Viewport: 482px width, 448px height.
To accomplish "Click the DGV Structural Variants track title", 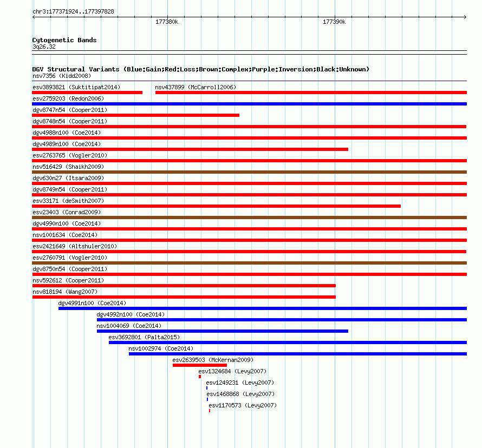I will pos(201,69).
